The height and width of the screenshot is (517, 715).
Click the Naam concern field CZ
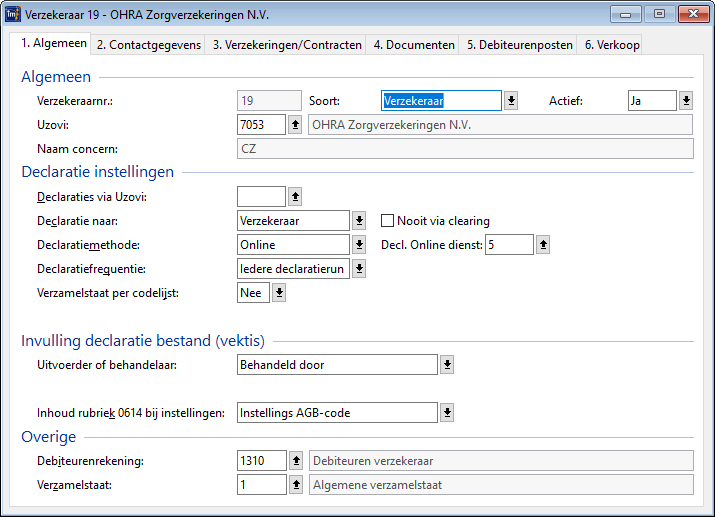tap(465, 149)
